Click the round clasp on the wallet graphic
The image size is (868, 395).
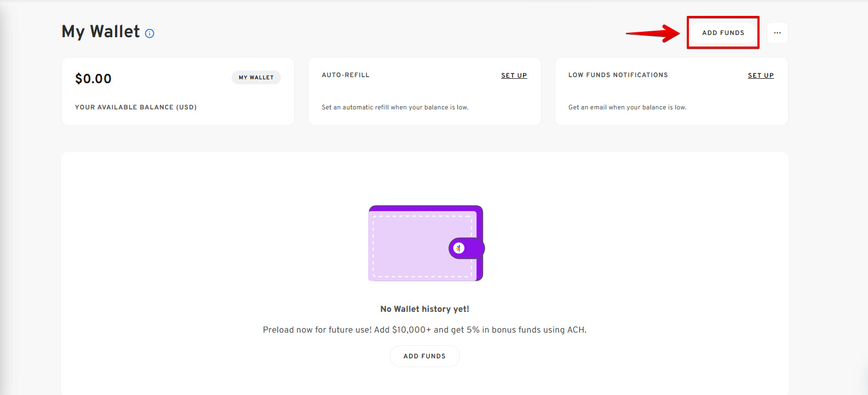click(x=459, y=248)
